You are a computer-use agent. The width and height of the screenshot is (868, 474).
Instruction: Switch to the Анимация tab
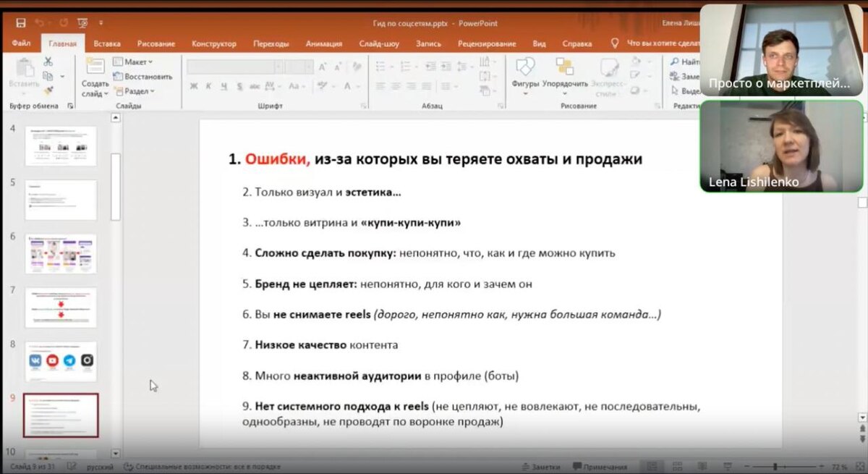tap(324, 43)
